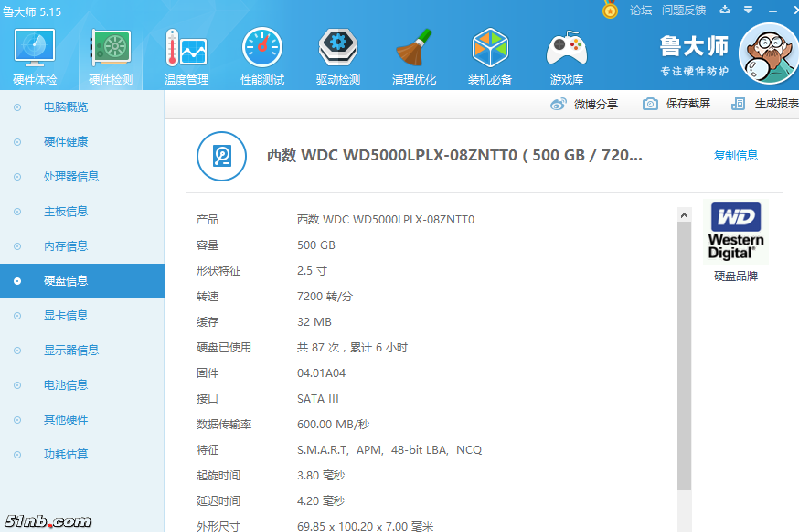Click the gold medal icon in title bar
This screenshot has height=532, width=799.
[610, 10]
